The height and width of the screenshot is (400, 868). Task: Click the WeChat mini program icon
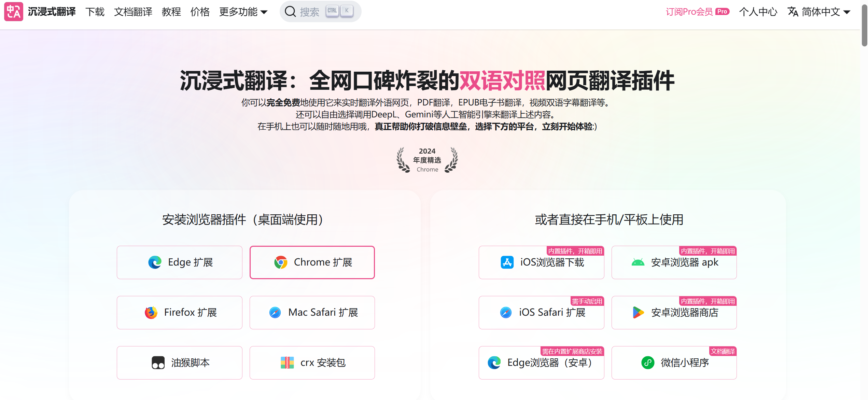(648, 363)
